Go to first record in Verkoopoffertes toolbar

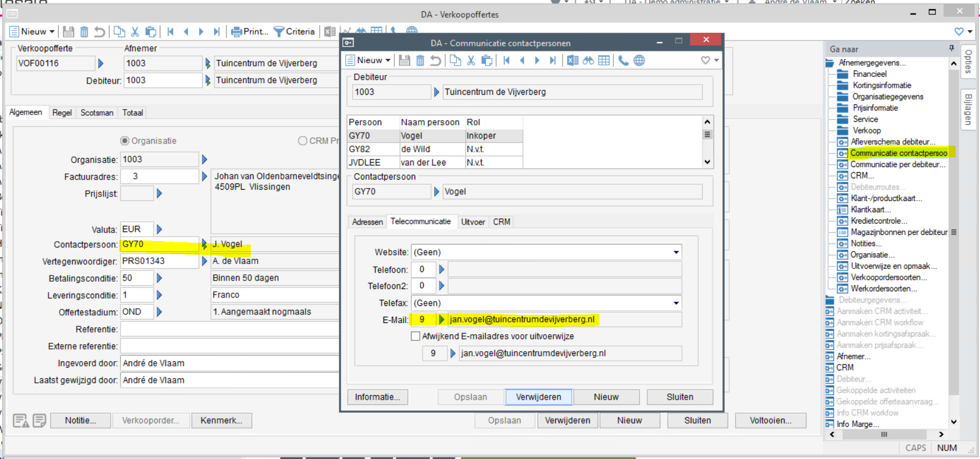click(171, 32)
